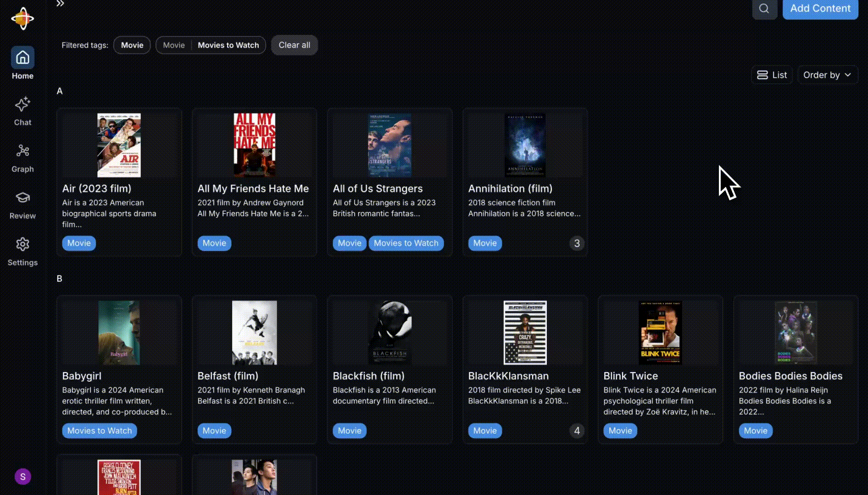868x495 pixels.
Task: Open Air (2023 film) poster thumbnail
Action: [119, 145]
